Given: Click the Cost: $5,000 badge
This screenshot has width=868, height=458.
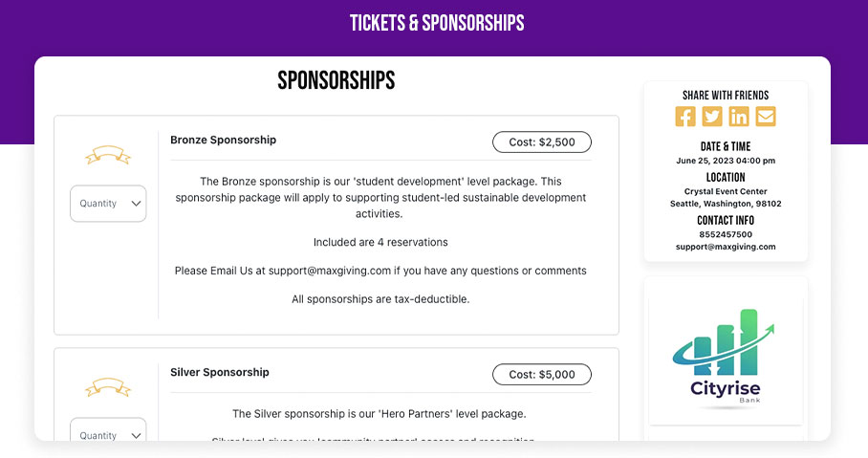Looking at the screenshot, I should point(542,375).
